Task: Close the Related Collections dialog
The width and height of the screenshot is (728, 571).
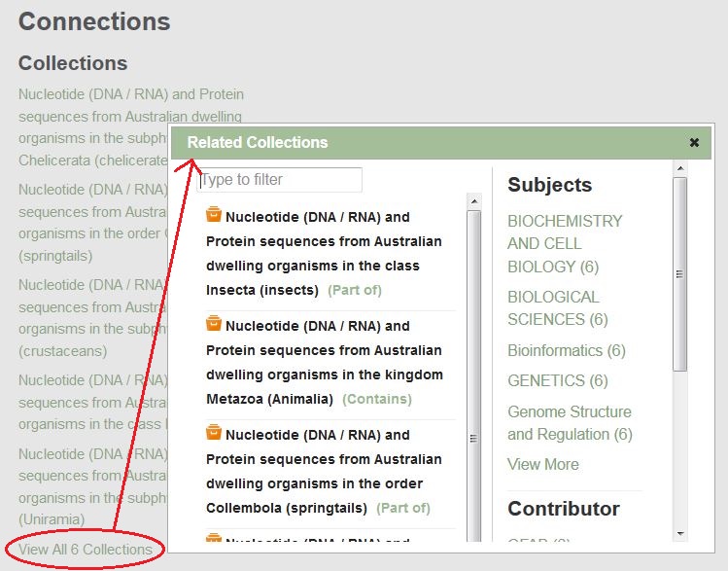Action: point(694,142)
